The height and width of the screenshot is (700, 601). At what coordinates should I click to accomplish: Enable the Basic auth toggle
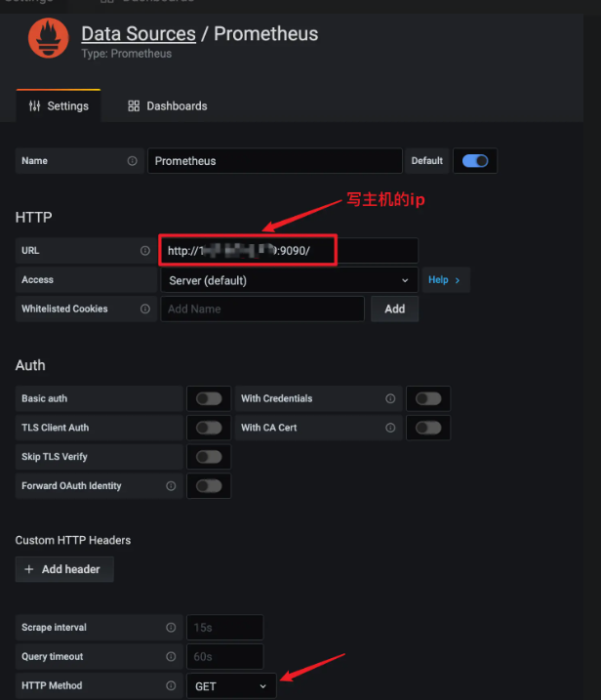pos(208,398)
